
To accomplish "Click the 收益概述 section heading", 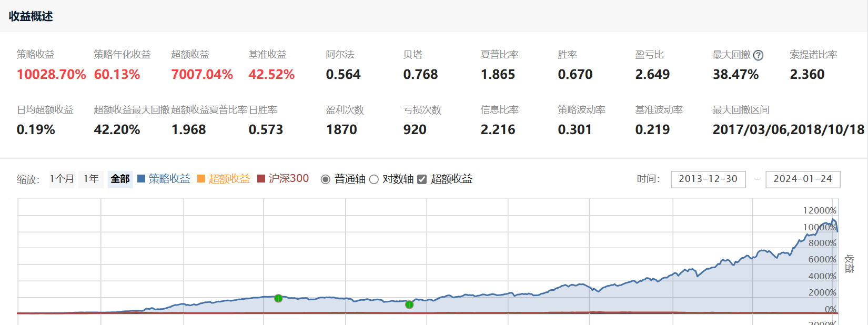I will tap(31, 16).
